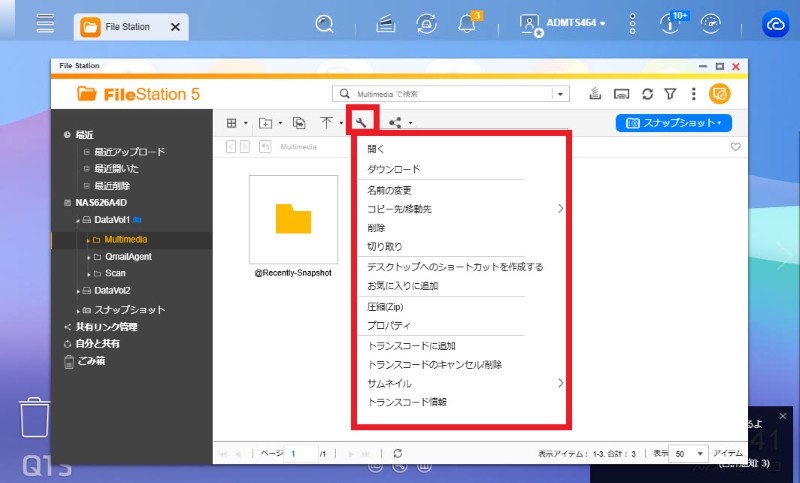This screenshot has height=483, width=800.
Task: Open the notifications bell icon
Action: point(467,24)
